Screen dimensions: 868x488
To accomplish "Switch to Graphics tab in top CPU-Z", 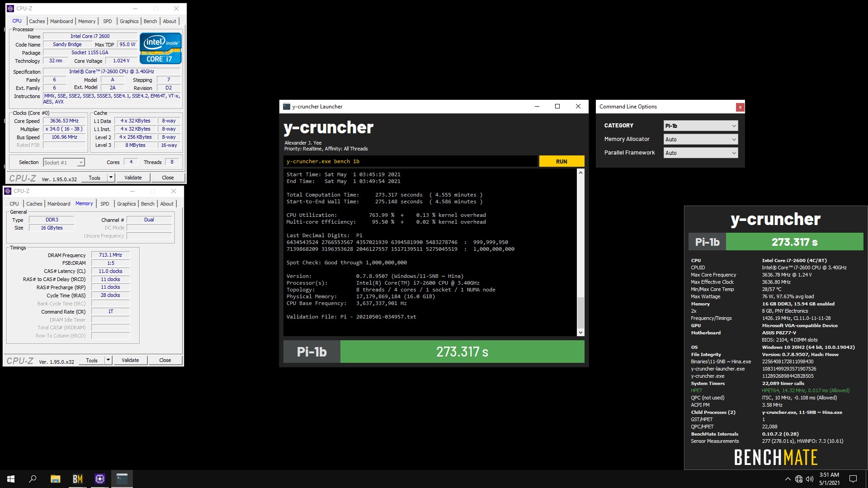I will coord(129,21).
